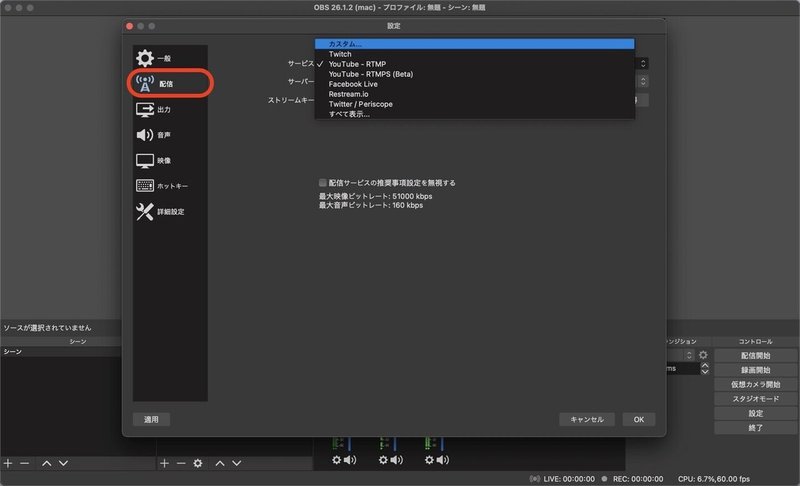Open the ホットキー hotkeys settings section
This screenshot has height=486, width=800.
click(169, 186)
